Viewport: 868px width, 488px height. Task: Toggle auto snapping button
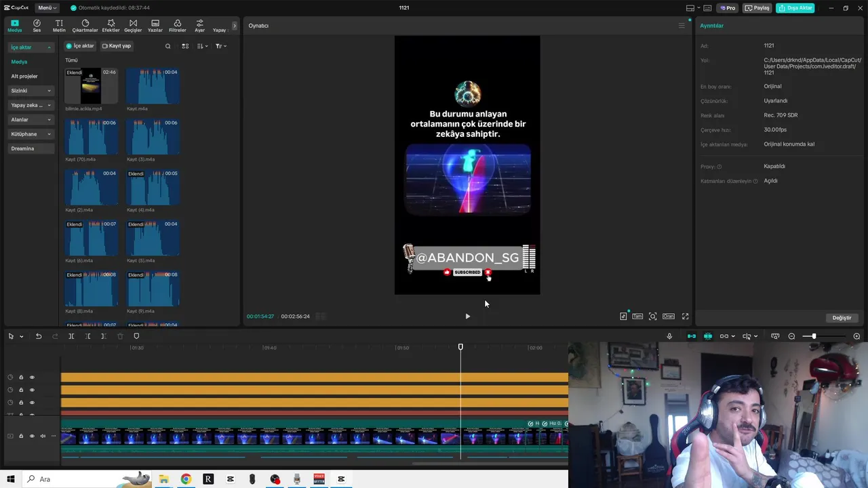pos(708,336)
